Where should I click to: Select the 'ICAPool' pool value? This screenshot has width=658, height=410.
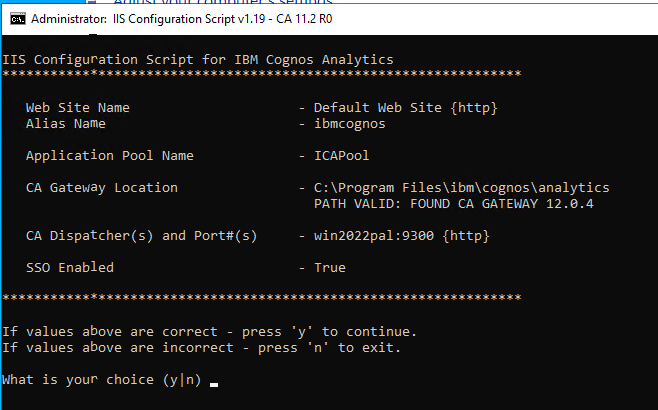pyautogui.click(x=342, y=156)
